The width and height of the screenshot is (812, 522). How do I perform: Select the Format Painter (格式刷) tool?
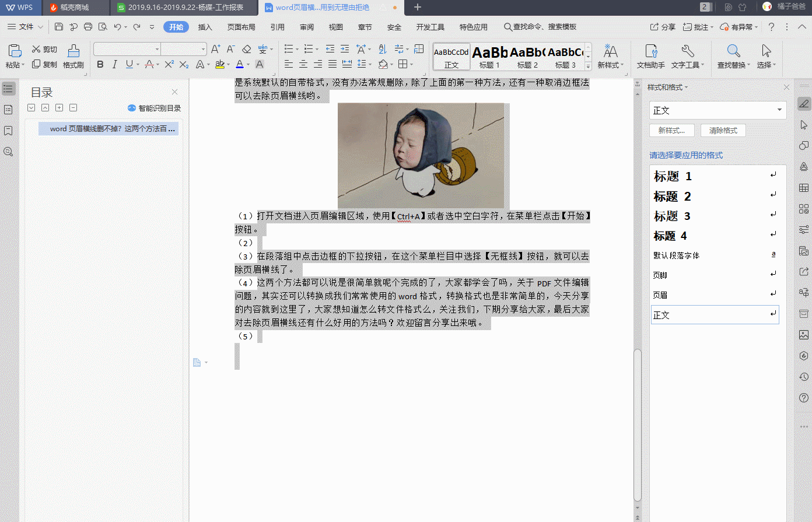(73, 56)
